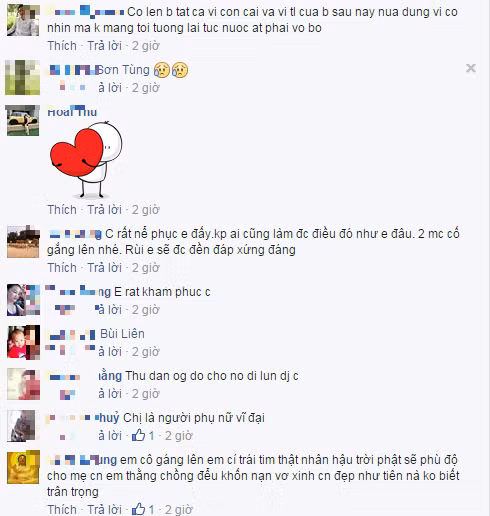Click 'Trả lời' under the first comment

pos(105,46)
